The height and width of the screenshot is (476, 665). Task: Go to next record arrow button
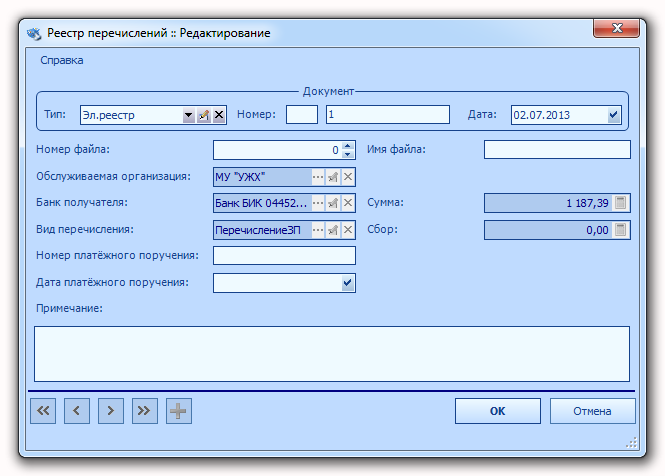click(x=111, y=411)
